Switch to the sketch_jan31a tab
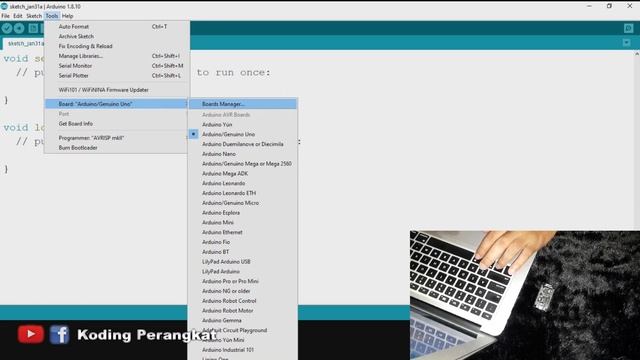This screenshot has width=640, height=360. 24,43
